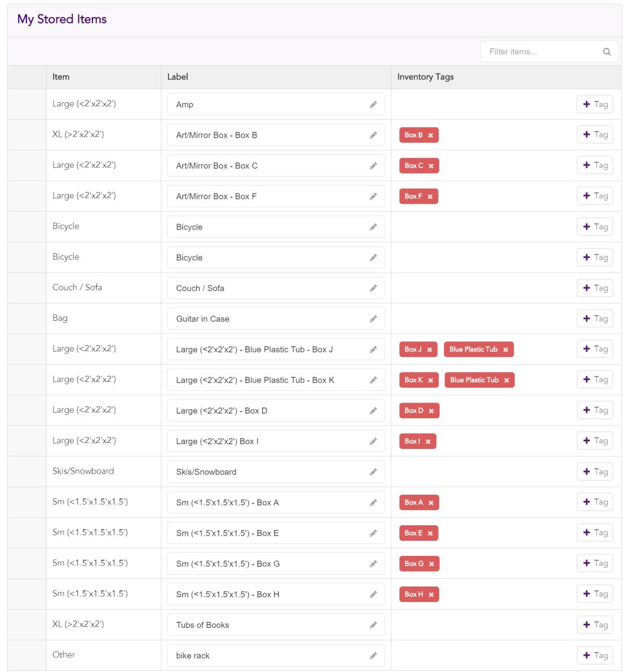Remove the Box H tag
The image size is (624, 672).
coord(431,595)
